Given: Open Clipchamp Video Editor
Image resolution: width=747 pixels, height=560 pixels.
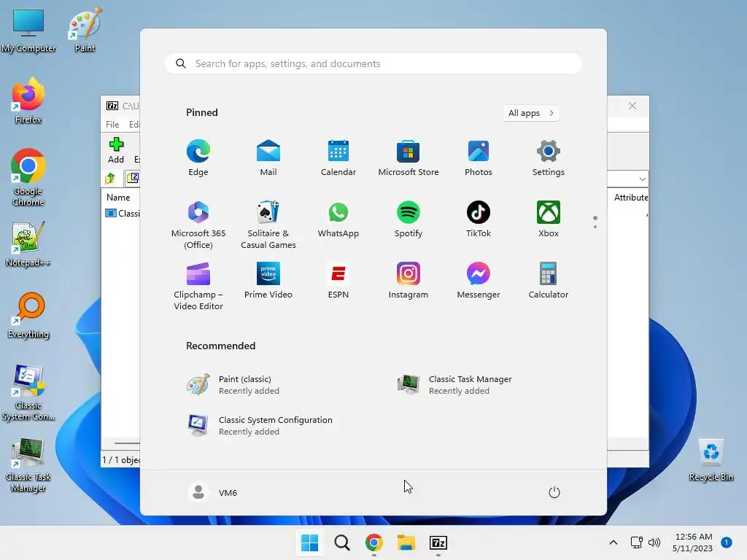Looking at the screenshot, I should pos(198,286).
